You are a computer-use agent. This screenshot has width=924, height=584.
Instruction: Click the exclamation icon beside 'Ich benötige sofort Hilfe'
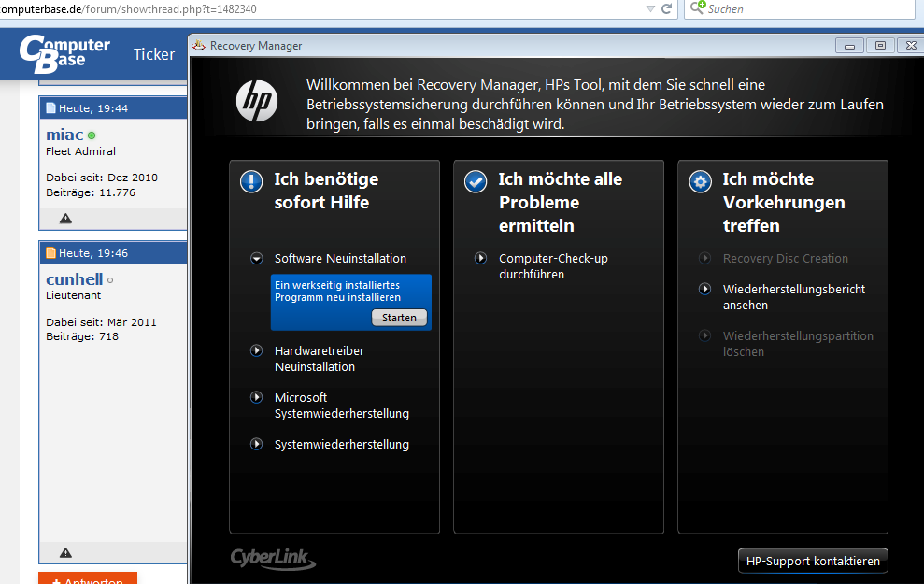click(x=251, y=181)
